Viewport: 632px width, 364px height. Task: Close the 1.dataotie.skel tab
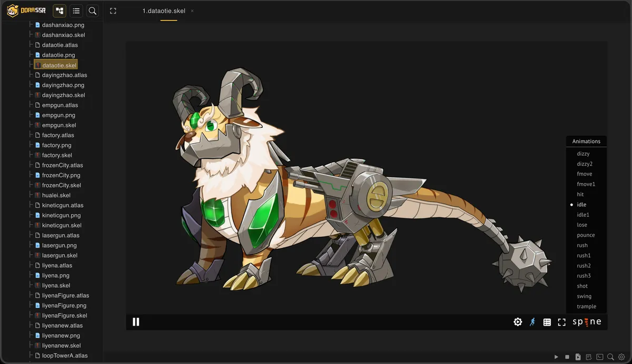tap(192, 11)
